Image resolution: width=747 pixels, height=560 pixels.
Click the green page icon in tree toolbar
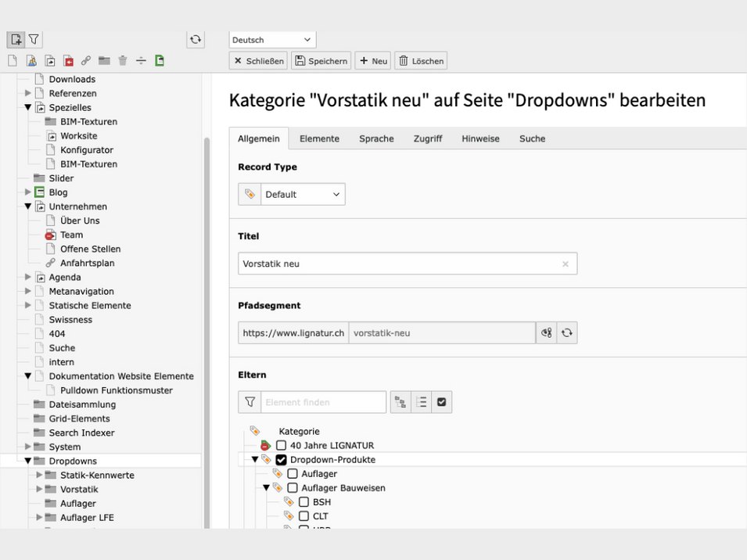[160, 60]
